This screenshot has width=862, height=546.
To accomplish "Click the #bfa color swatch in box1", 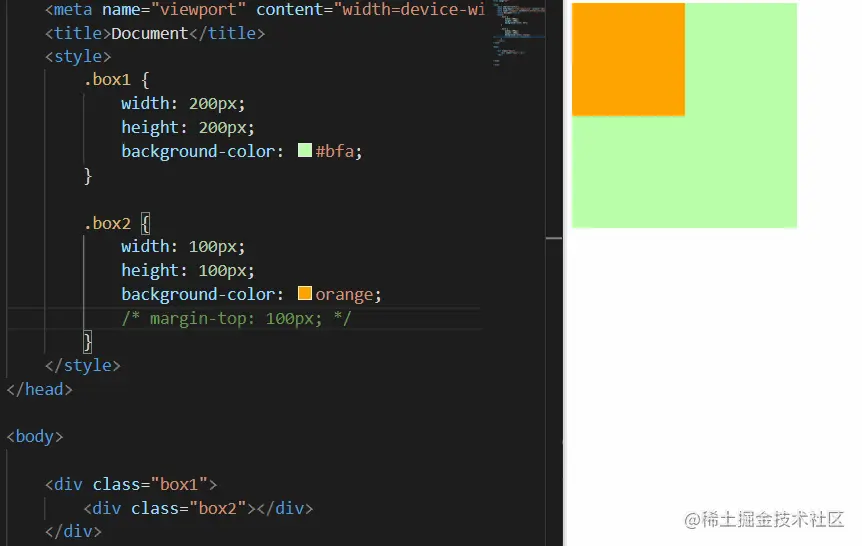I will [x=305, y=150].
